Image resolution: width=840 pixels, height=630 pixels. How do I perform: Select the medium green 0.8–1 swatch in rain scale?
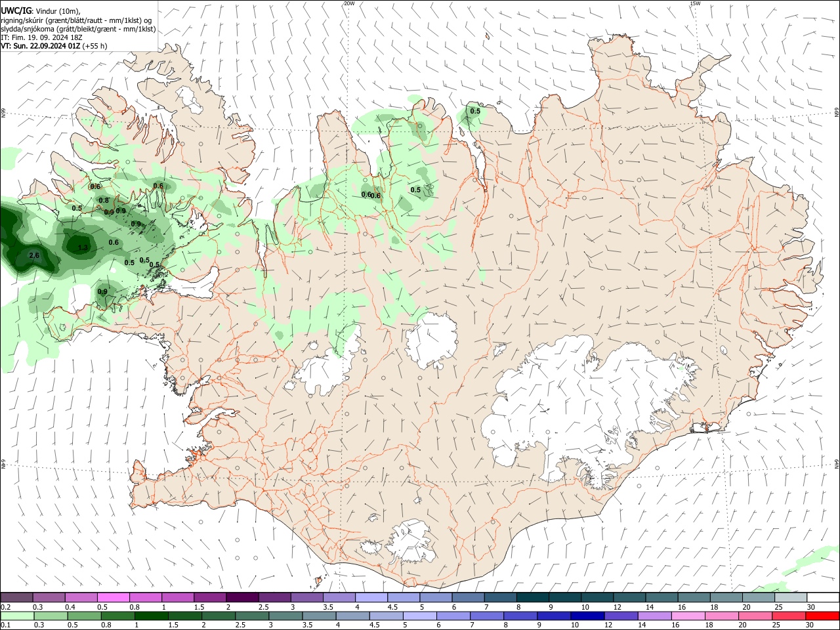tap(119, 616)
